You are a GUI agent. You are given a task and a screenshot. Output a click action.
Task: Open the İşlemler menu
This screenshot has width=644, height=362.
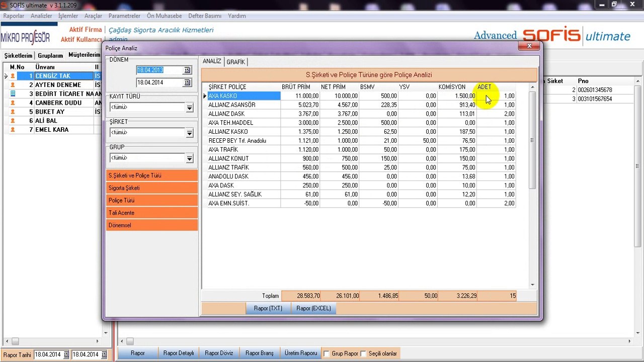pos(68,16)
